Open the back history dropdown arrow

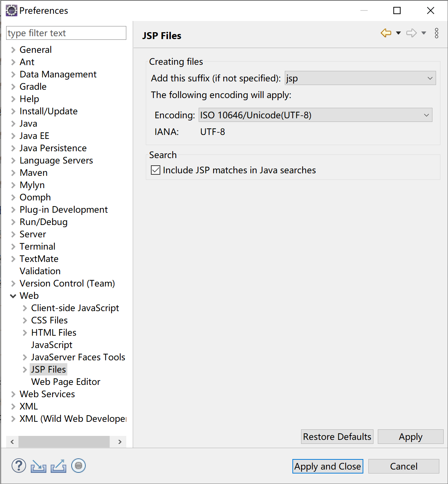[x=398, y=33]
